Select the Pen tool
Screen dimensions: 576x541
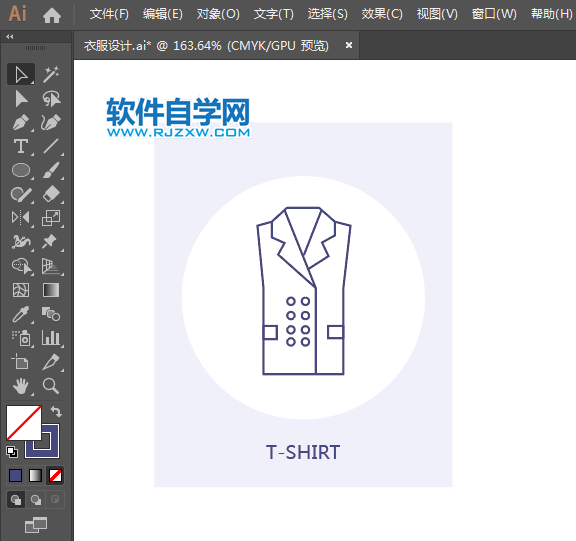pos(21,123)
